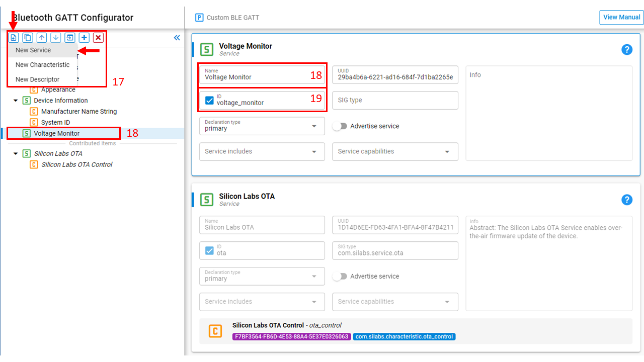Click the Voltage Monitor Name field
Viewport: 644px width, 362px height.
(262, 74)
